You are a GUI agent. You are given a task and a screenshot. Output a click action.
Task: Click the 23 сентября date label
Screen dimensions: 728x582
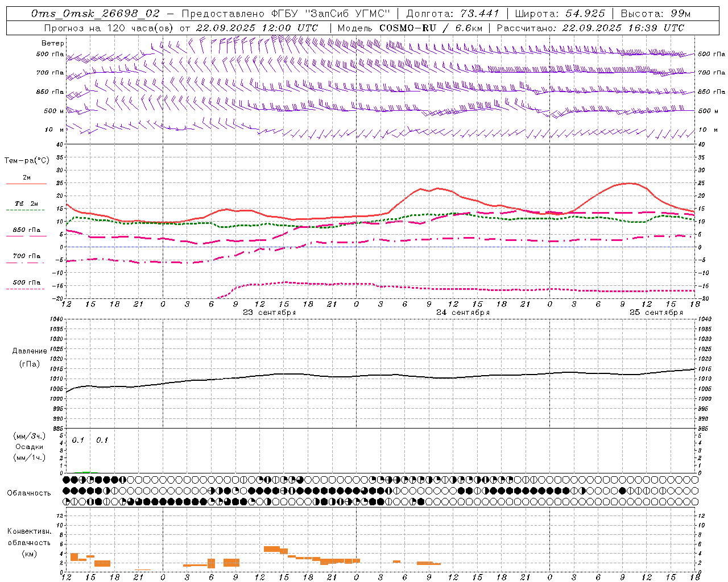[270, 313]
